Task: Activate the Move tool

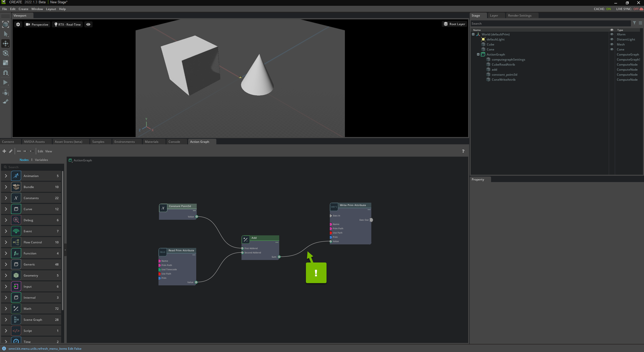Action: [x=6, y=43]
